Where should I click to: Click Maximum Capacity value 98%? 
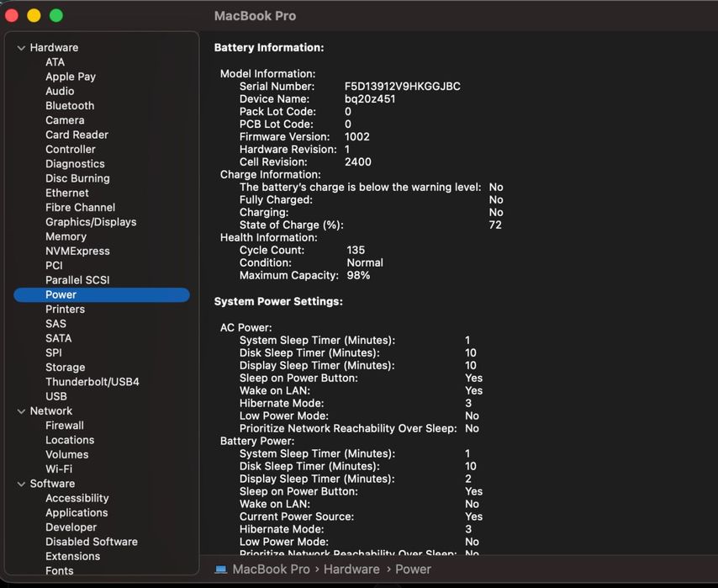click(x=358, y=275)
